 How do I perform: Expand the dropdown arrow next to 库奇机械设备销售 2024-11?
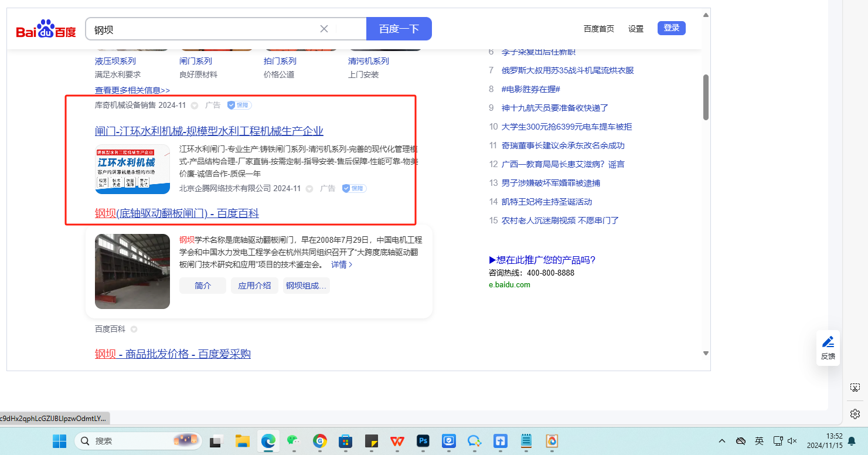click(x=195, y=106)
